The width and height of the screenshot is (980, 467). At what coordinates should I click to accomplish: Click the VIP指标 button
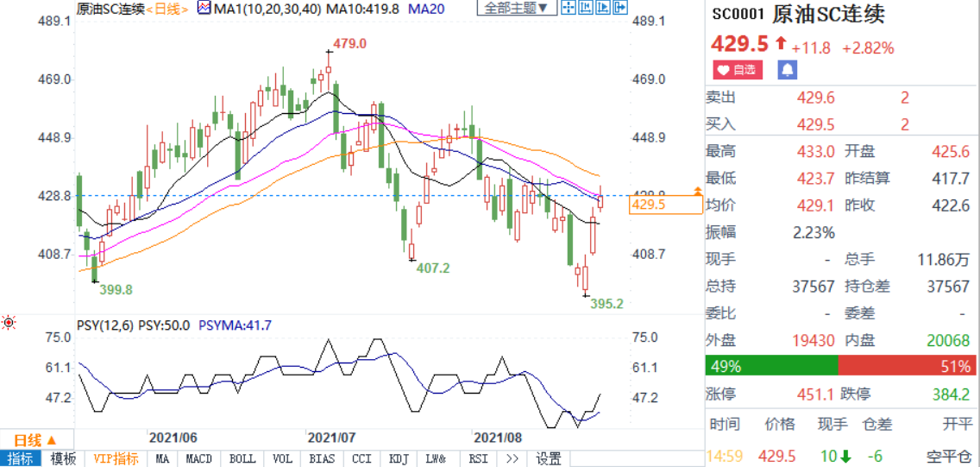(x=116, y=458)
